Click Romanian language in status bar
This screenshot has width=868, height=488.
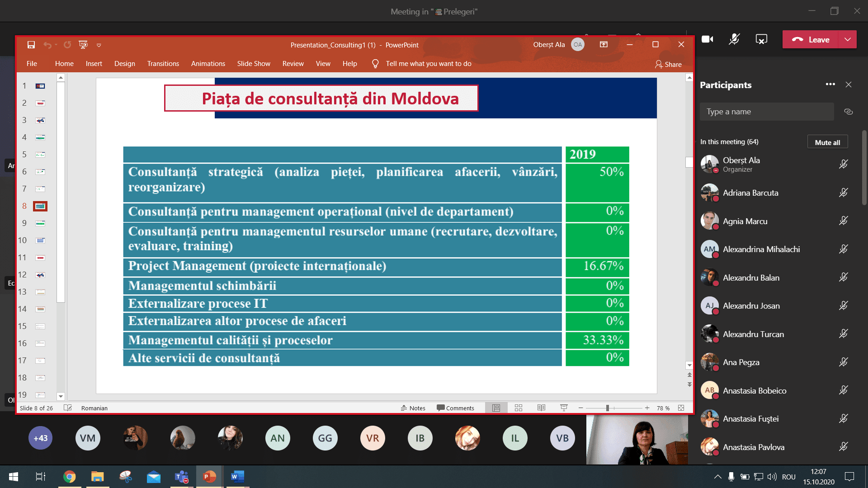click(x=94, y=408)
